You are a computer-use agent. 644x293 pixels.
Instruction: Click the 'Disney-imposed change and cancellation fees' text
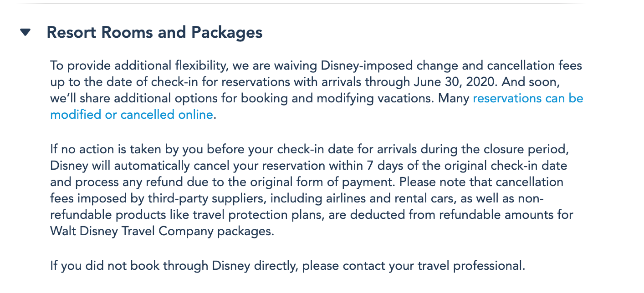pyautogui.click(x=451, y=66)
